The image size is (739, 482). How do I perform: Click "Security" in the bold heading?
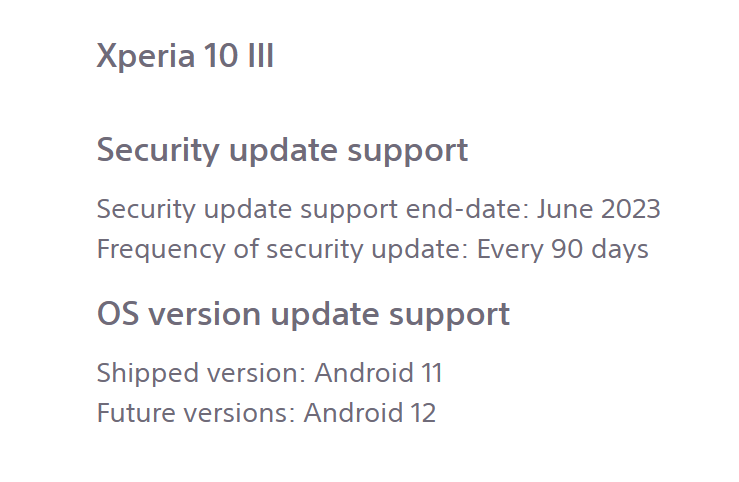(x=158, y=151)
